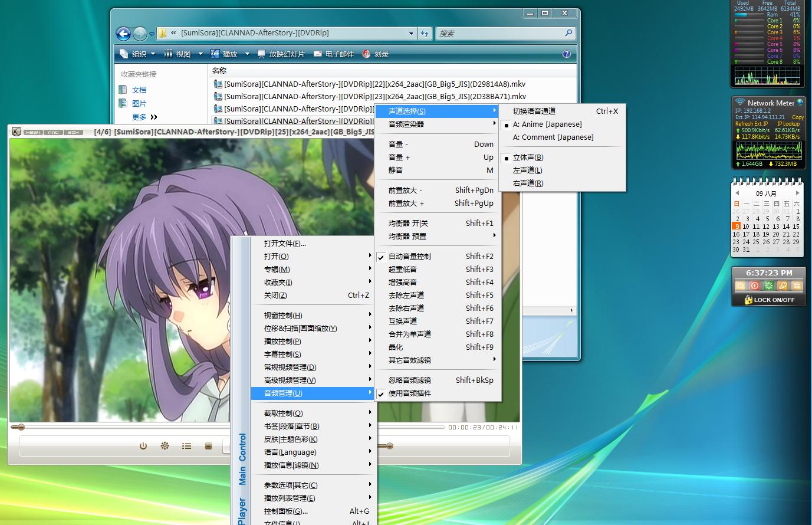
Task: Click the green star icon in lock gadget
Action: [x=768, y=286]
